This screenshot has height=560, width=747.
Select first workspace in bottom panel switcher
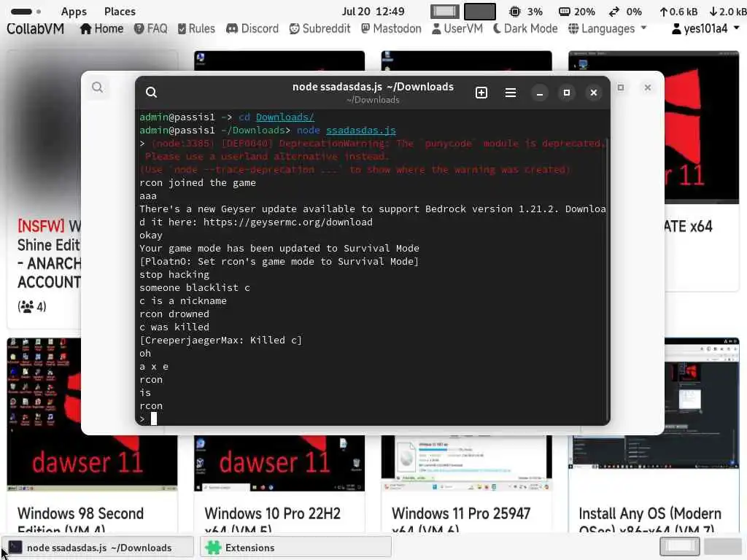pos(680,547)
